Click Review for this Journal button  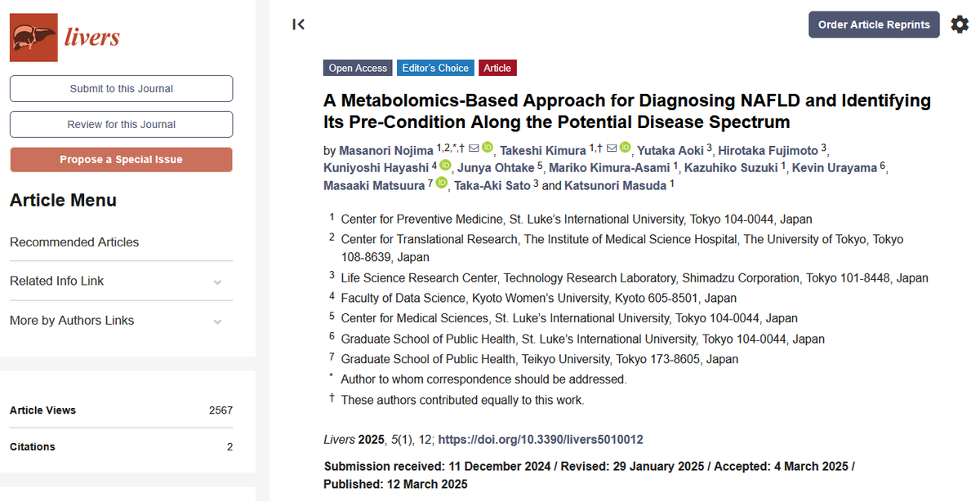(x=121, y=125)
